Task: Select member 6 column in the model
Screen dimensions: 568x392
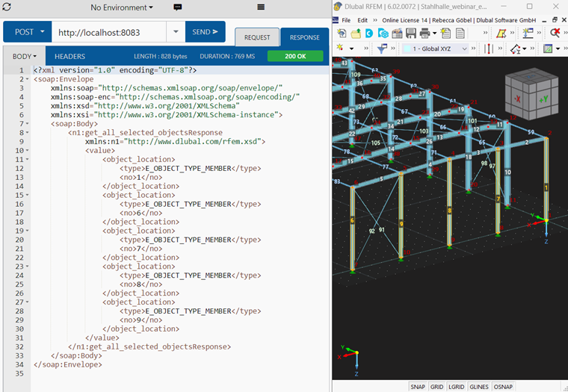Action: 353,228
